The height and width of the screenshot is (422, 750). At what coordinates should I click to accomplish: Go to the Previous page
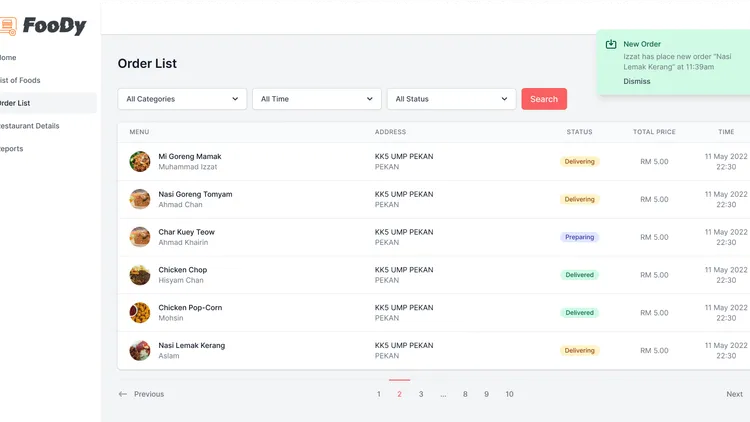tap(141, 394)
